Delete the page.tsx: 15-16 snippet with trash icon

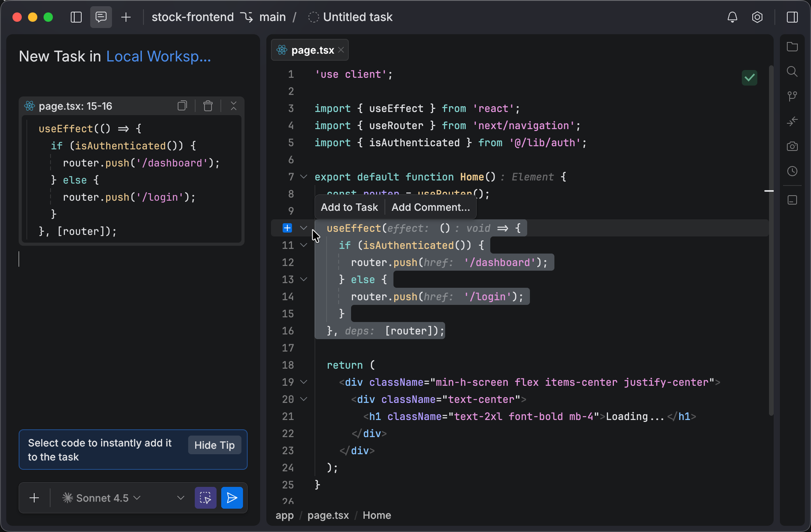pyautogui.click(x=208, y=106)
